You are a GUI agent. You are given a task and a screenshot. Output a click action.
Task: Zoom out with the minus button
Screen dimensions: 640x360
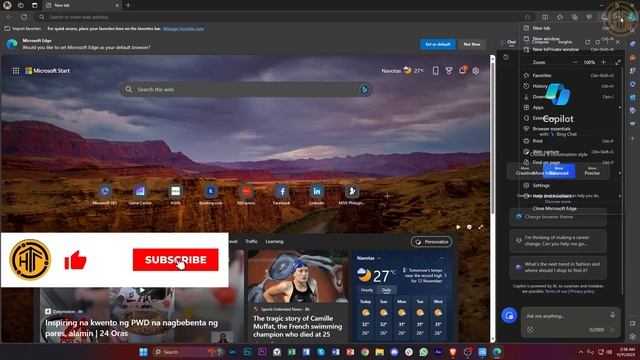pos(575,62)
